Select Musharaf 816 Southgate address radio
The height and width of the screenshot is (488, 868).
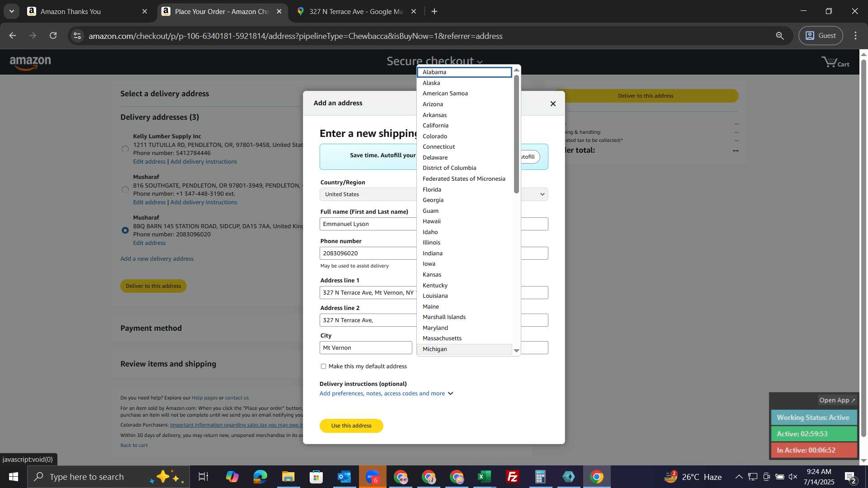125,189
